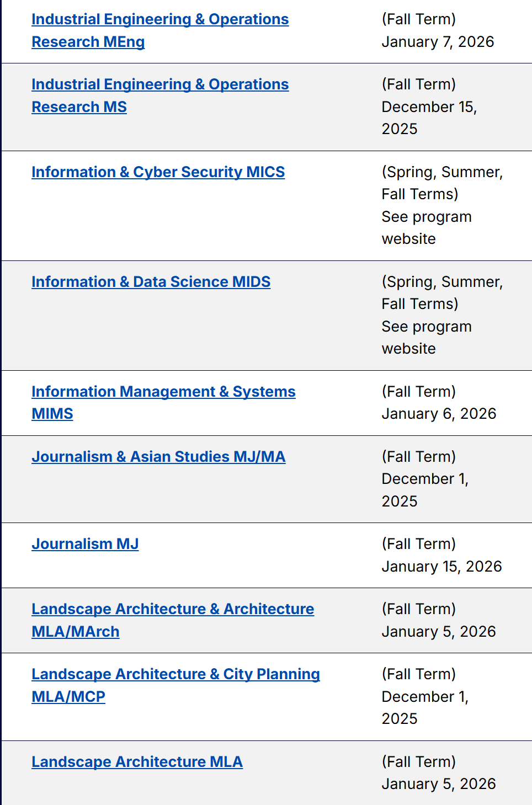Click the MLA/MArch row's January 5 deadline

(439, 632)
